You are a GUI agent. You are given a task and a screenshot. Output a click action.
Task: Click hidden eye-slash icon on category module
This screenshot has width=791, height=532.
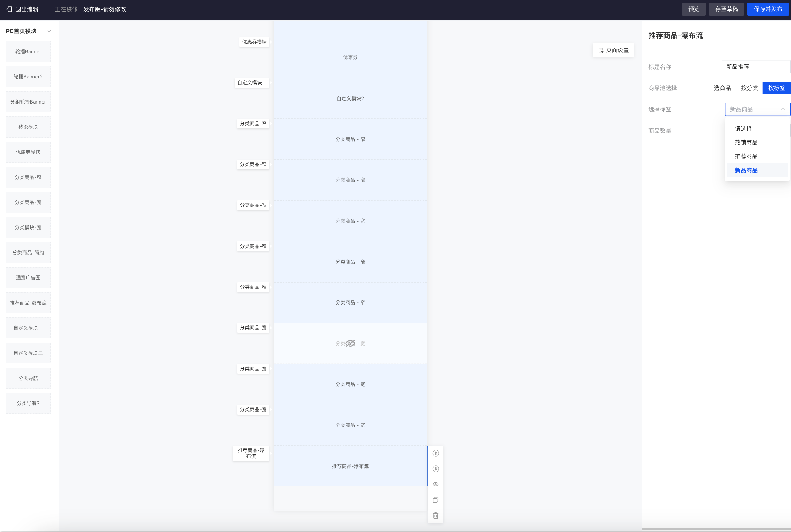[x=350, y=343]
